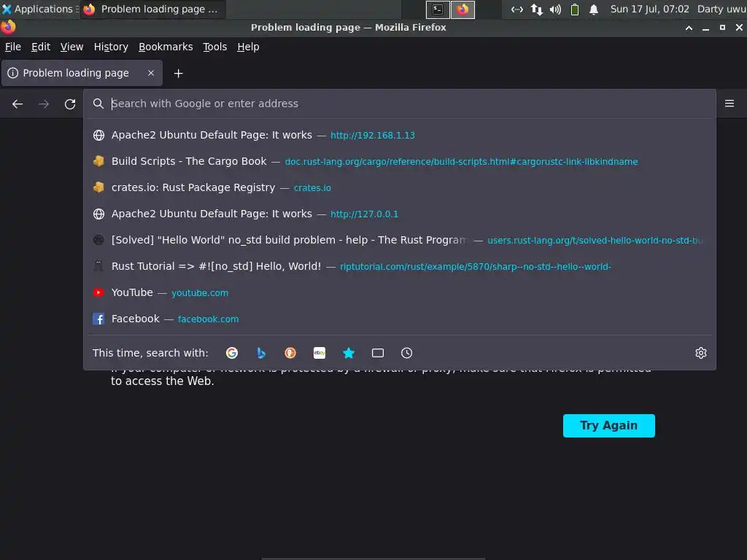Go back with the back arrow

click(x=18, y=104)
